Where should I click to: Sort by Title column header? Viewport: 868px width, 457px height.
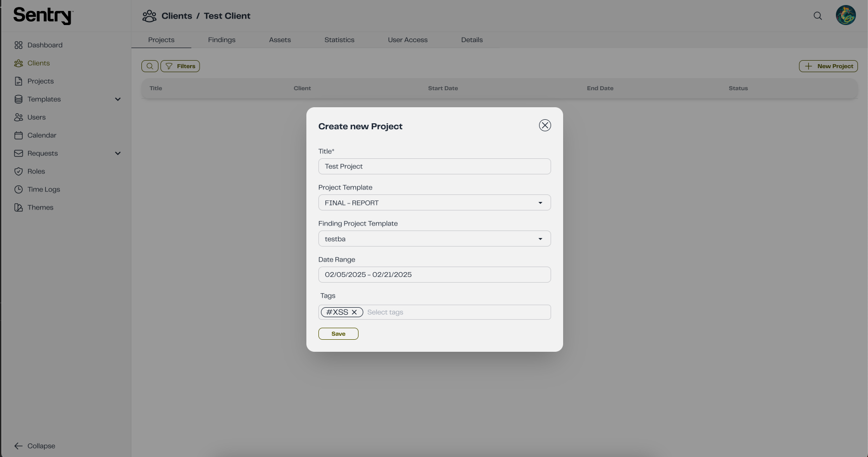(156, 88)
